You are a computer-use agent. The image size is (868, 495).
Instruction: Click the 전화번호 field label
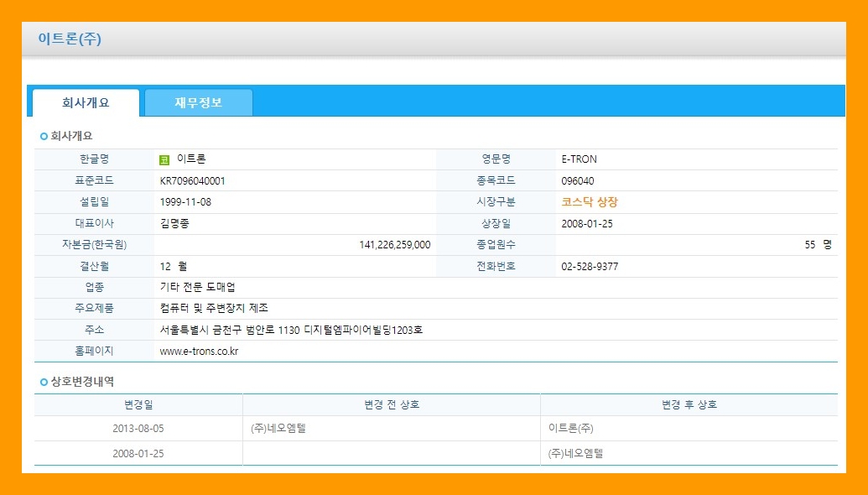point(496,266)
